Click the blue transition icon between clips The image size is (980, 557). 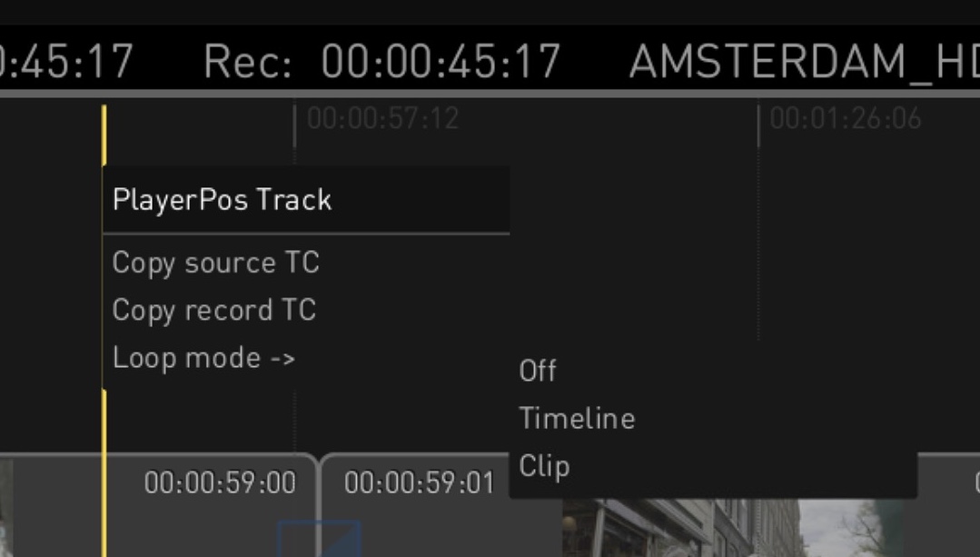318,537
